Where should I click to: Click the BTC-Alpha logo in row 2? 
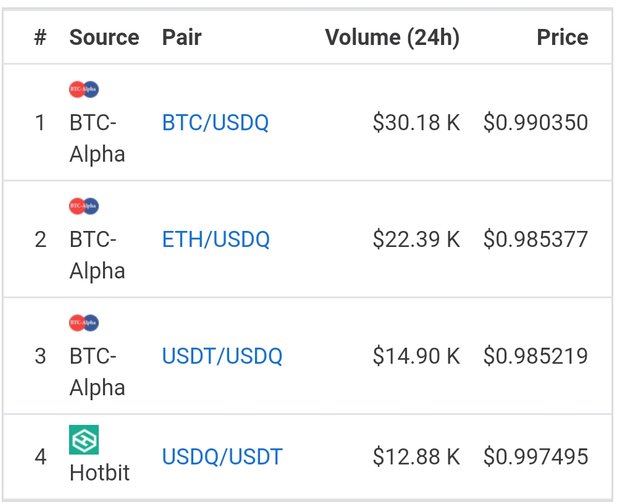tap(84, 206)
